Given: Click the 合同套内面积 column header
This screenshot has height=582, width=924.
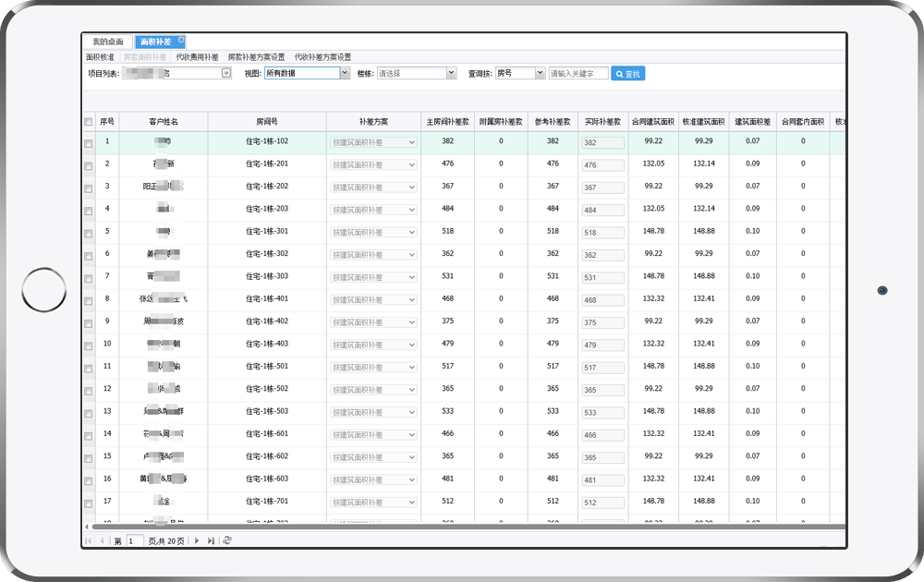Looking at the screenshot, I should 803,122.
